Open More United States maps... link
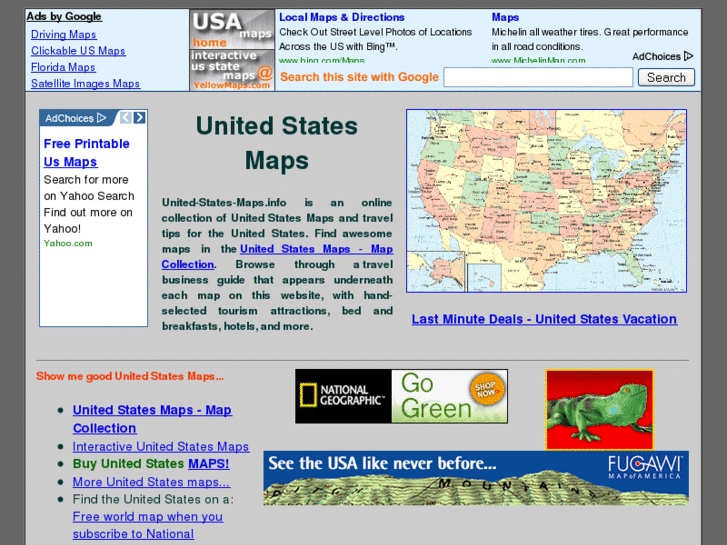 tap(151, 482)
